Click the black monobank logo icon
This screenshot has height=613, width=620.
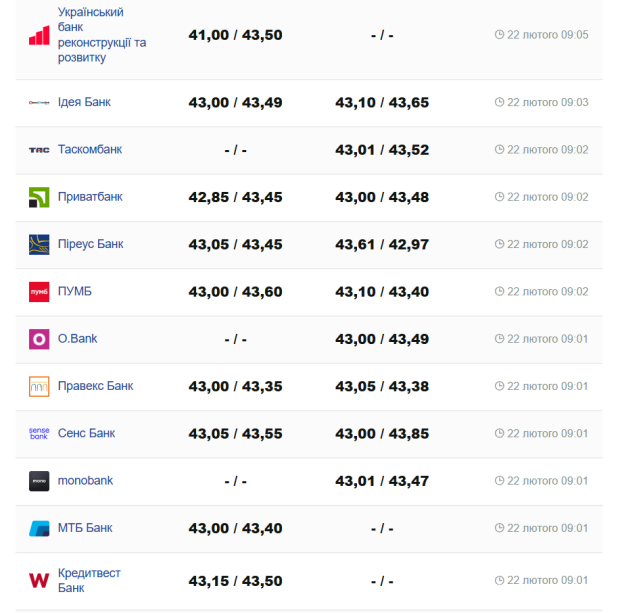(39, 481)
